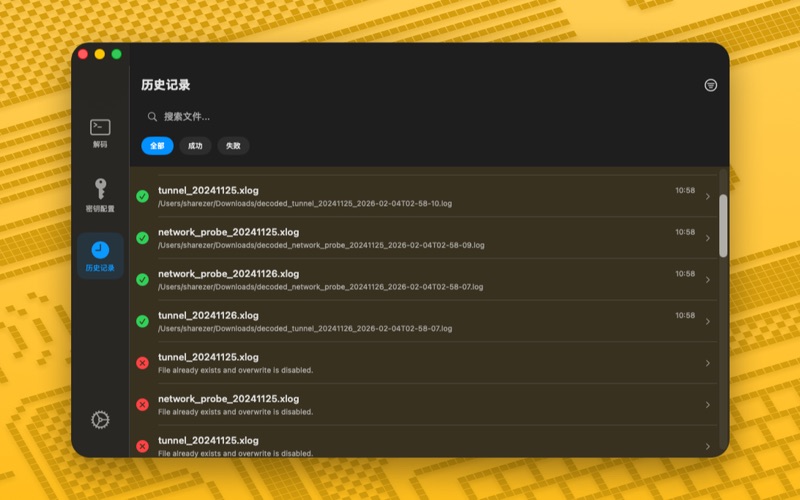Expand chevron of failed tunnel_20241125.xlog under tunnel_20241126.xlog

[x=708, y=363]
